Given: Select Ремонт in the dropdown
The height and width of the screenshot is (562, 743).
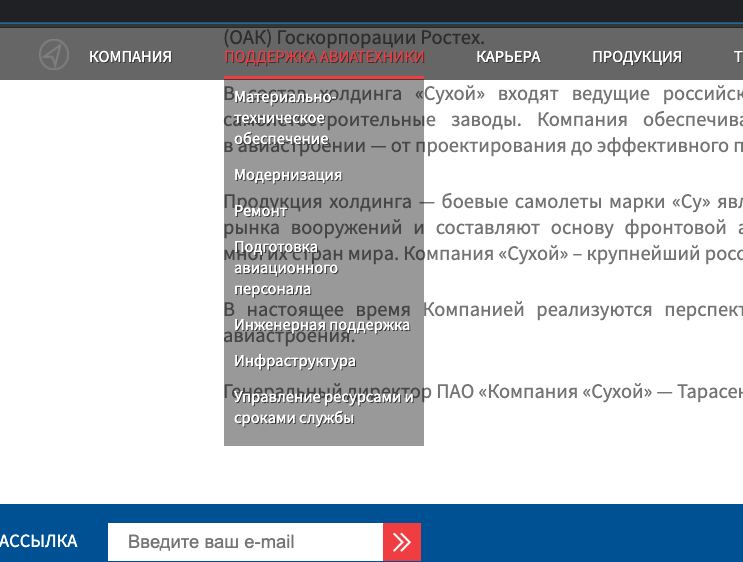Looking at the screenshot, I should pyautogui.click(x=261, y=211).
